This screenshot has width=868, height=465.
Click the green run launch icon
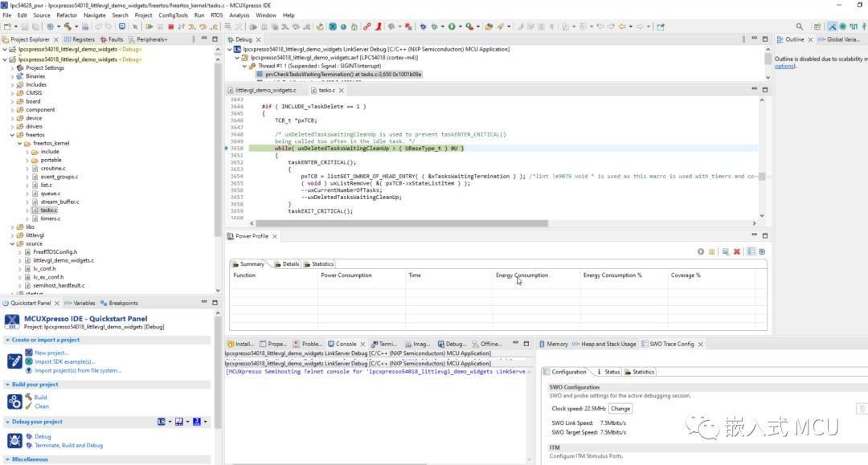point(452,27)
